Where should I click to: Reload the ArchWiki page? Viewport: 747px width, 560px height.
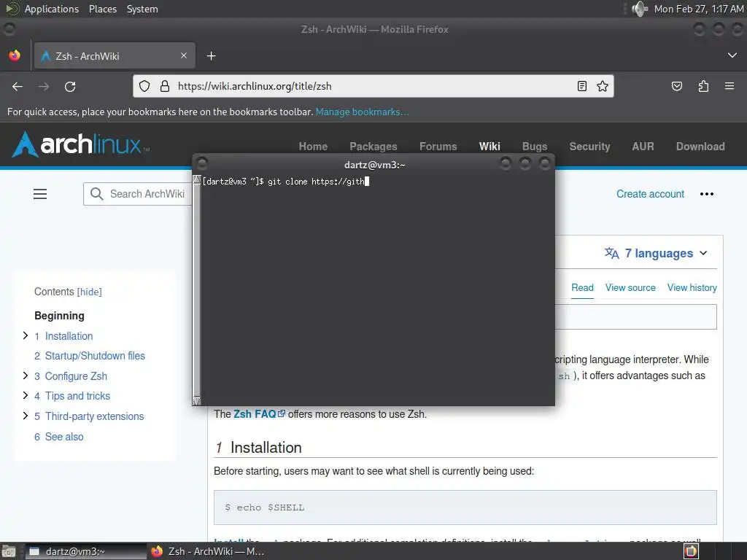[70, 86]
